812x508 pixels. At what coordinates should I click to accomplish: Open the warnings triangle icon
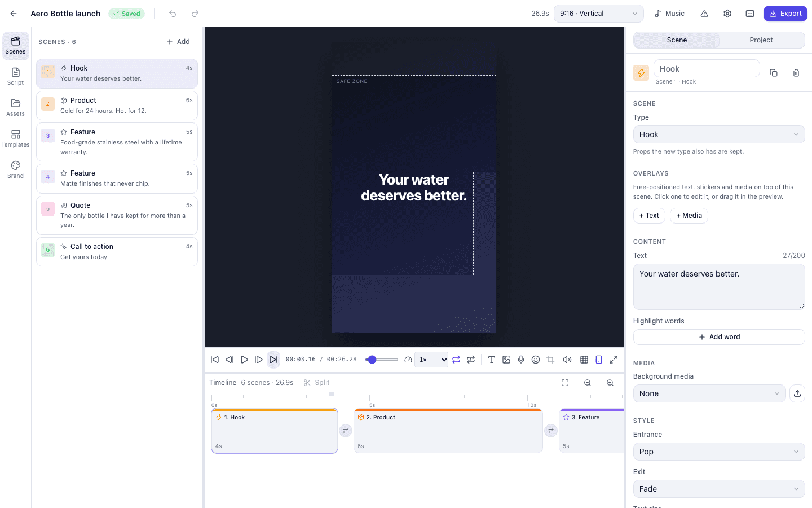click(x=704, y=14)
